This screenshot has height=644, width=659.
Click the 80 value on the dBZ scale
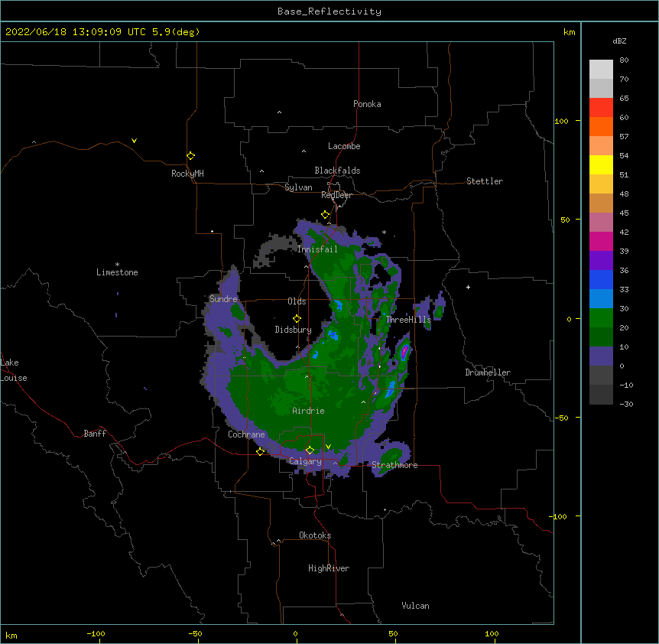coord(624,60)
